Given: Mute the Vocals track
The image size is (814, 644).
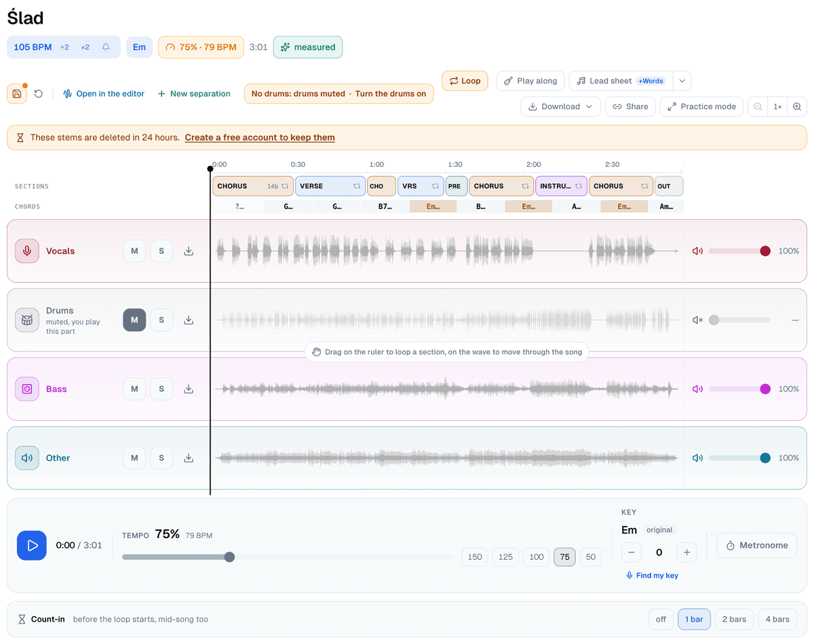Looking at the screenshot, I should (134, 251).
